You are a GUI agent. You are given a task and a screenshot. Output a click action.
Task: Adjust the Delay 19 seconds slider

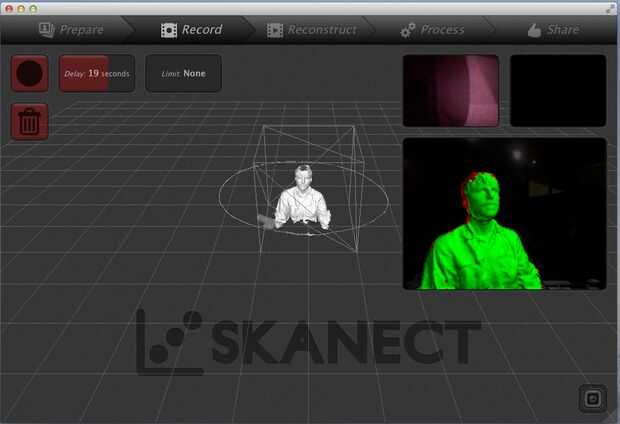(97, 74)
